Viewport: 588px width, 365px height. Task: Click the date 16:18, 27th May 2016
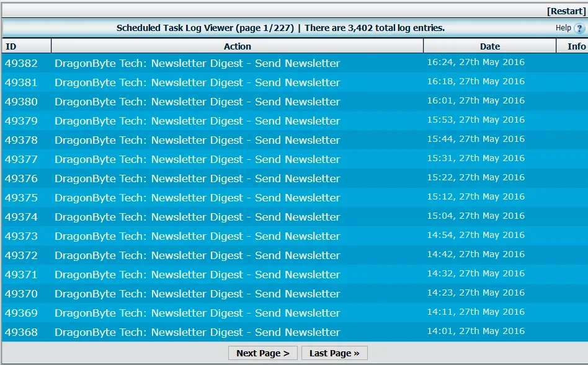476,81
